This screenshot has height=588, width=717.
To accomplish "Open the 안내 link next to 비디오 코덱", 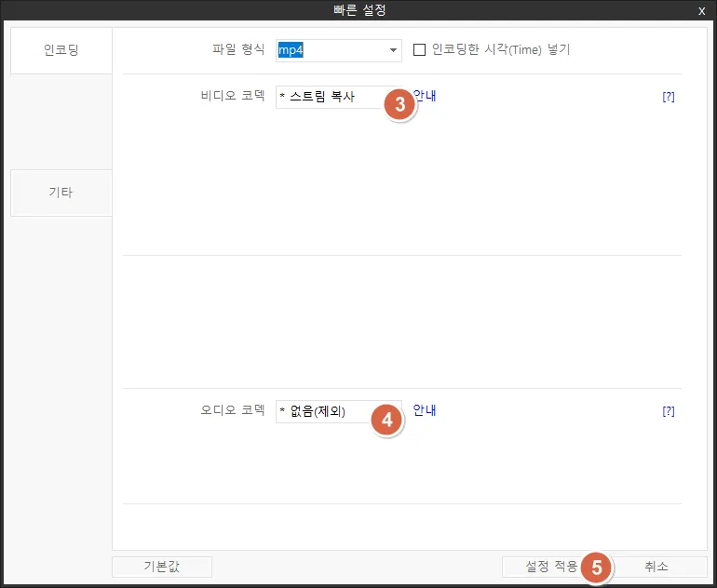I will coord(425,96).
